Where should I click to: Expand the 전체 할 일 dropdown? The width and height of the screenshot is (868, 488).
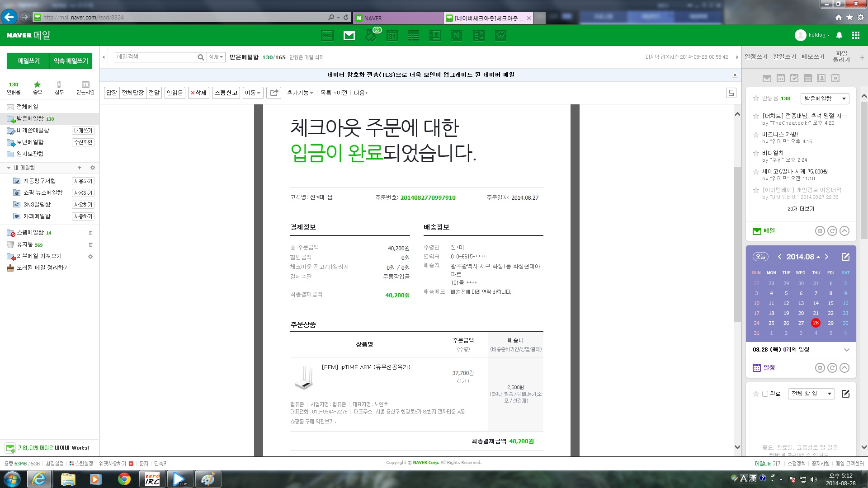pos(811,394)
